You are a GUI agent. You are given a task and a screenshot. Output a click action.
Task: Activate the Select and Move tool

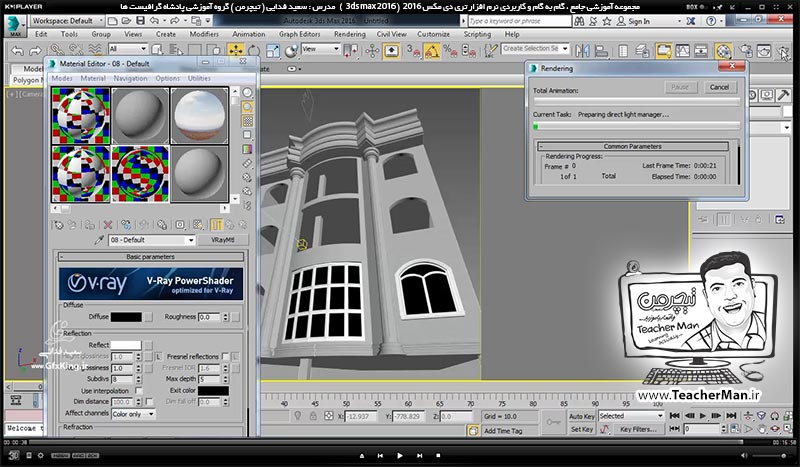tap(235, 50)
